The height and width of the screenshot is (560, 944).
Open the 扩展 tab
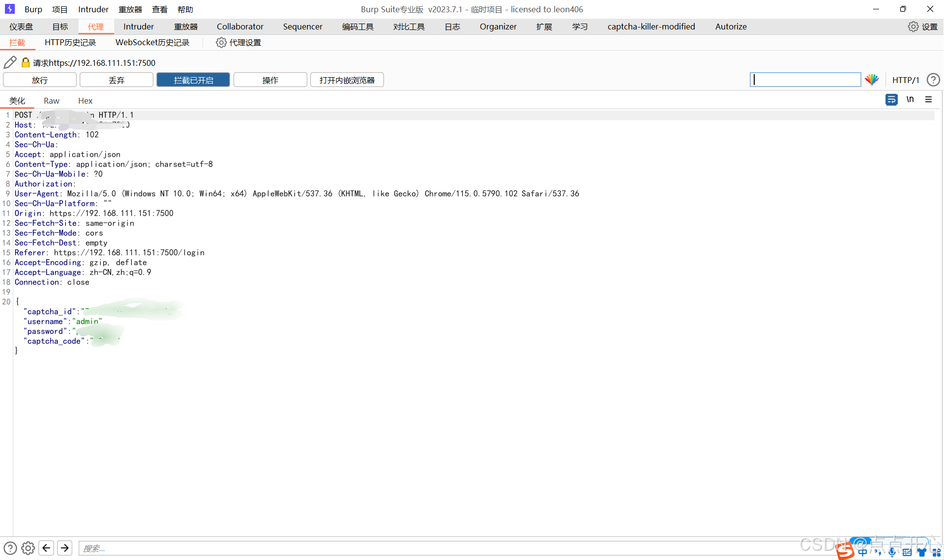[544, 27]
